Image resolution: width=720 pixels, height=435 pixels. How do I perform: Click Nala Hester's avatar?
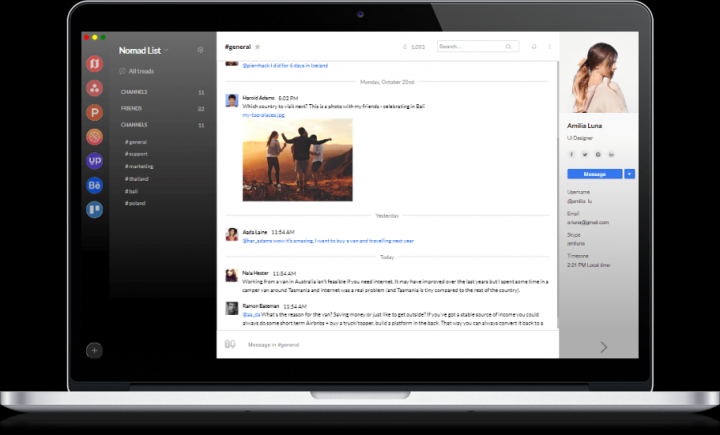pos(231,275)
